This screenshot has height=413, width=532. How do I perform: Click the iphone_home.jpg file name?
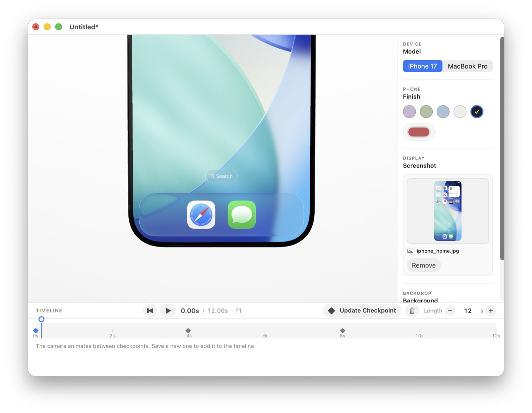click(x=438, y=251)
